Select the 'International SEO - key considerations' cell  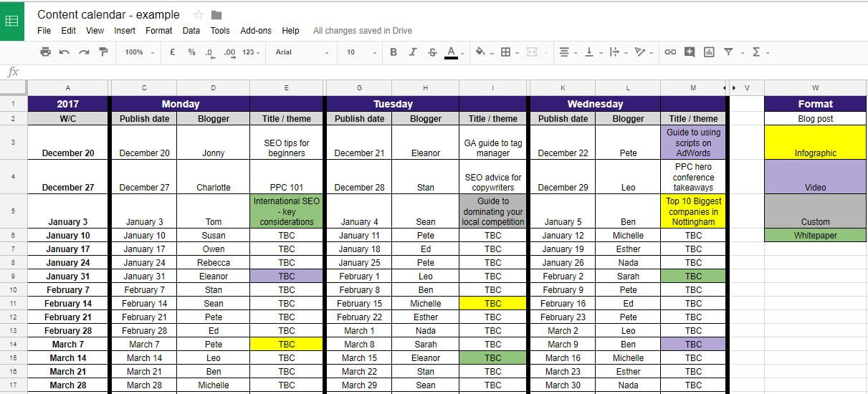(287, 211)
